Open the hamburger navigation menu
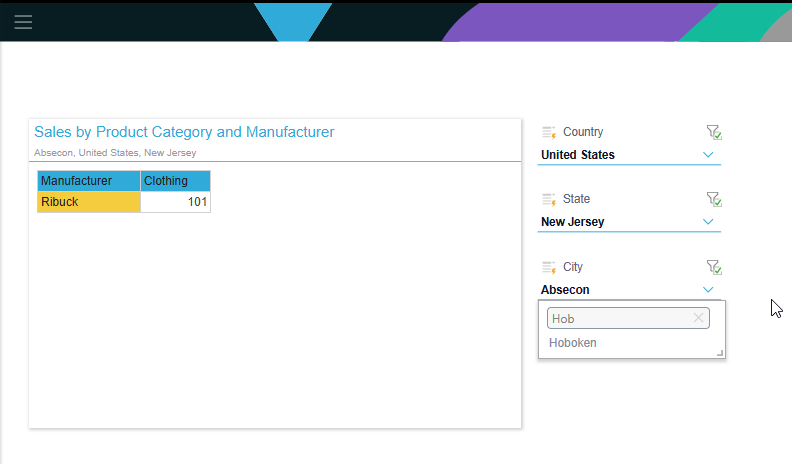 click(23, 22)
